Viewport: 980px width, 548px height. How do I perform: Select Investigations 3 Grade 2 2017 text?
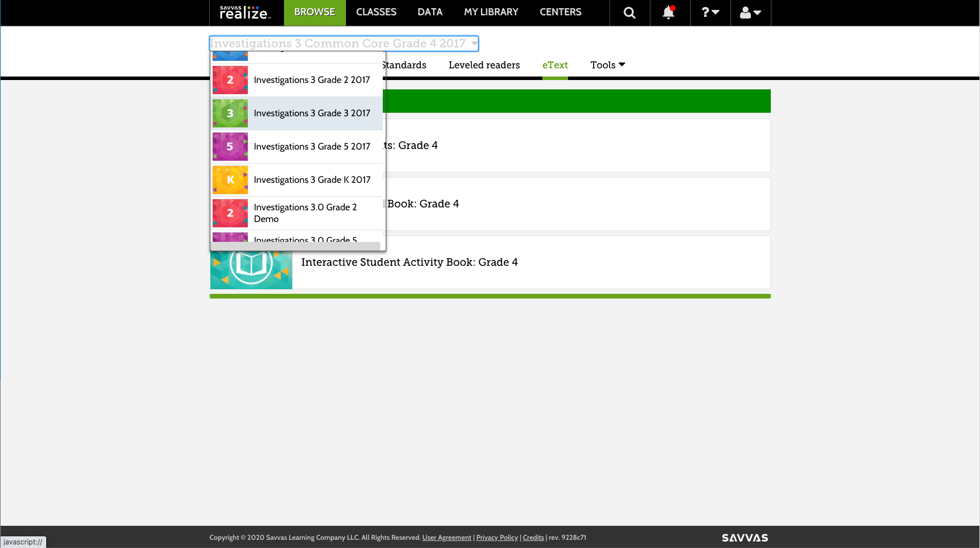tap(312, 80)
